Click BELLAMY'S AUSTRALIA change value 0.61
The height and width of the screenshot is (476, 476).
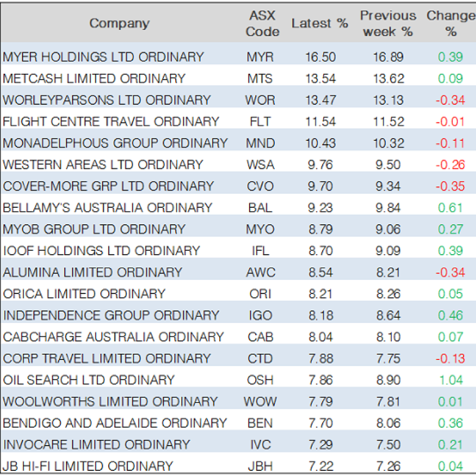coord(450,207)
